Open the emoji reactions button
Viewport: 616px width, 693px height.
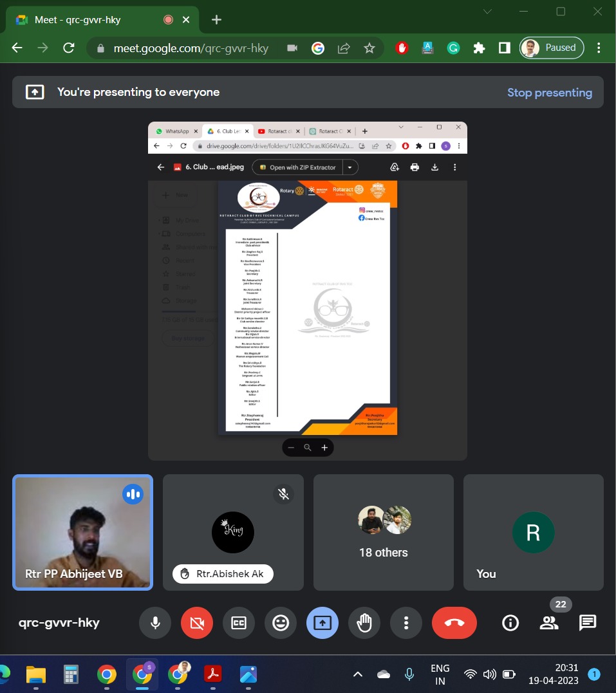(x=281, y=623)
